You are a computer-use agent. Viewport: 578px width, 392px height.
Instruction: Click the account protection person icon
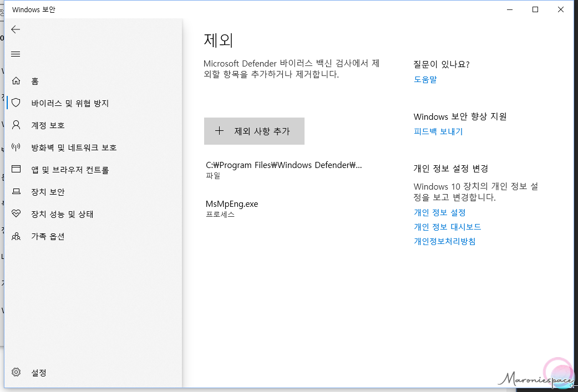click(16, 125)
